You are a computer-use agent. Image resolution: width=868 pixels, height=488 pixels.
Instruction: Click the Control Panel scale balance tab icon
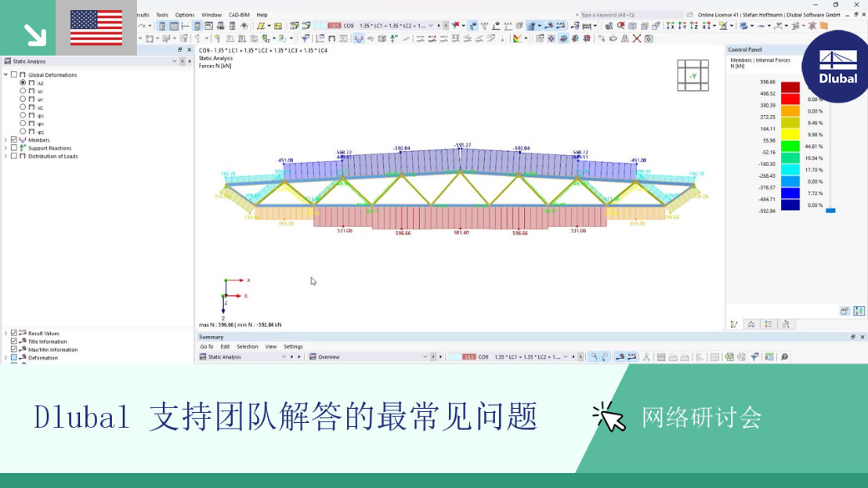(x=751, y=324)
